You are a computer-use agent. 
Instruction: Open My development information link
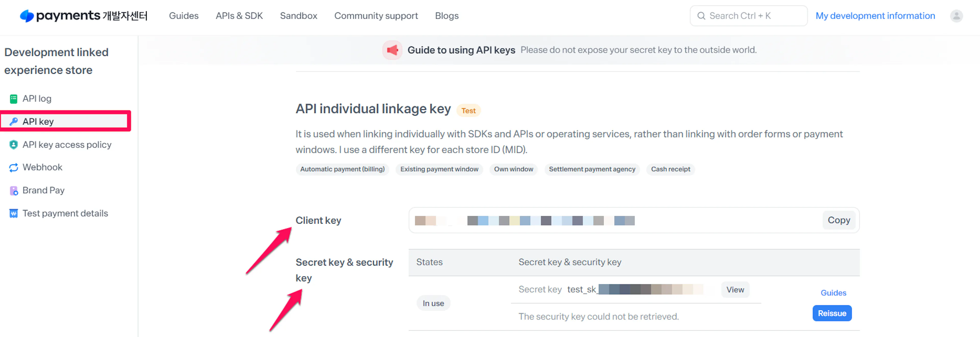point(875,16)
